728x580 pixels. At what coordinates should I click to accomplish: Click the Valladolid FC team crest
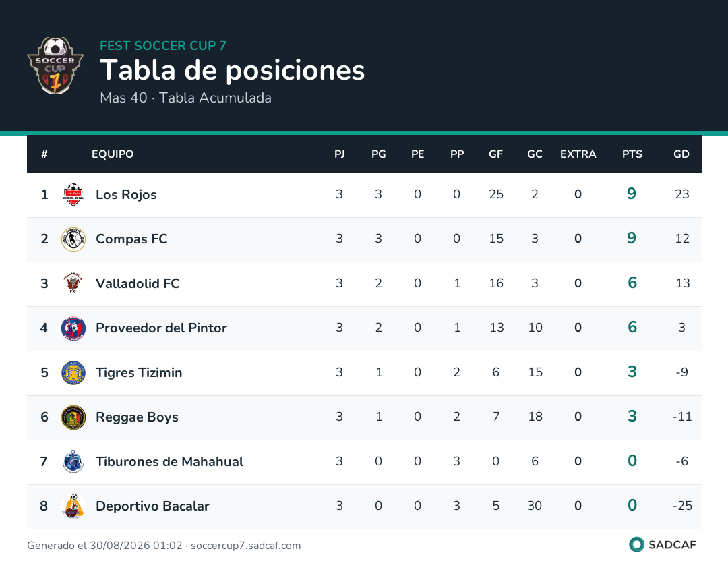click(x=73, y=284)
